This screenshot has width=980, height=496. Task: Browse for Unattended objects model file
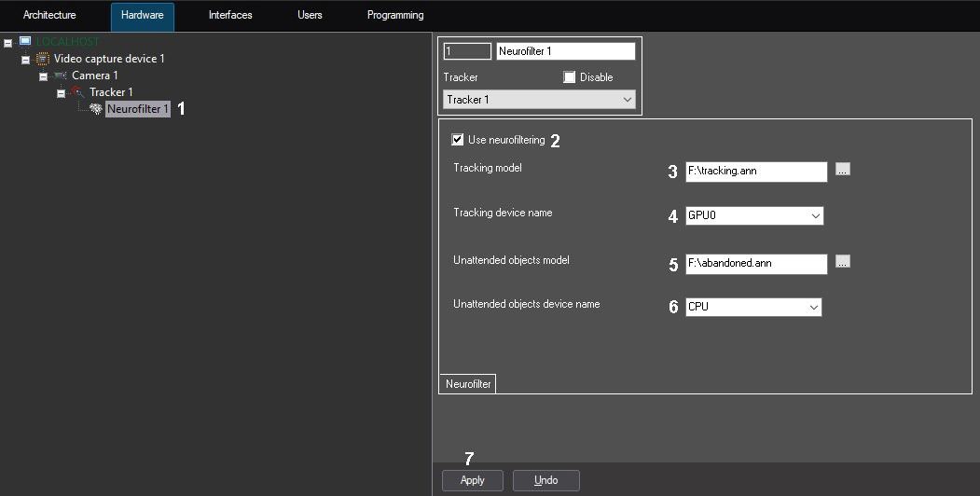click(x=843, y=262)
